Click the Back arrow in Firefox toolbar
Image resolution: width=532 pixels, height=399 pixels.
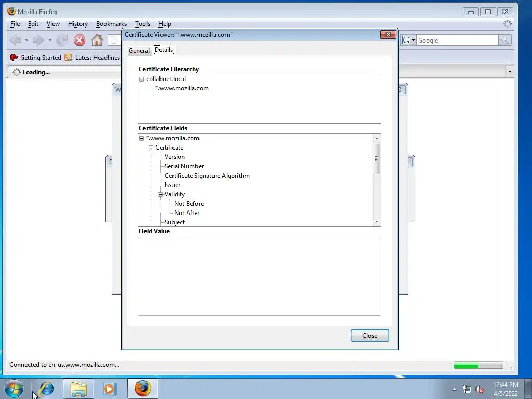[15, 41]
